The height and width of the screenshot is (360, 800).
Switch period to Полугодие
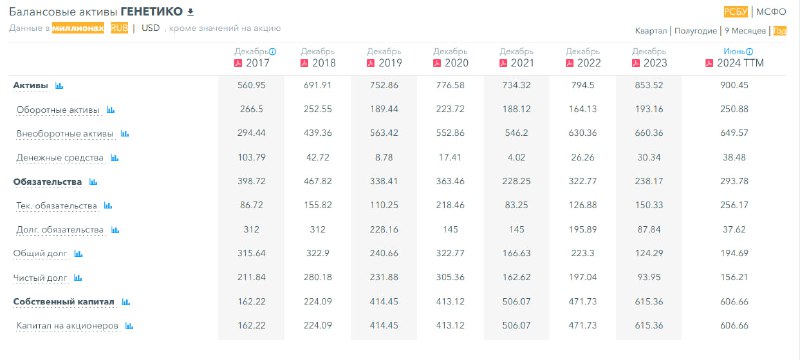pos(695,31)
